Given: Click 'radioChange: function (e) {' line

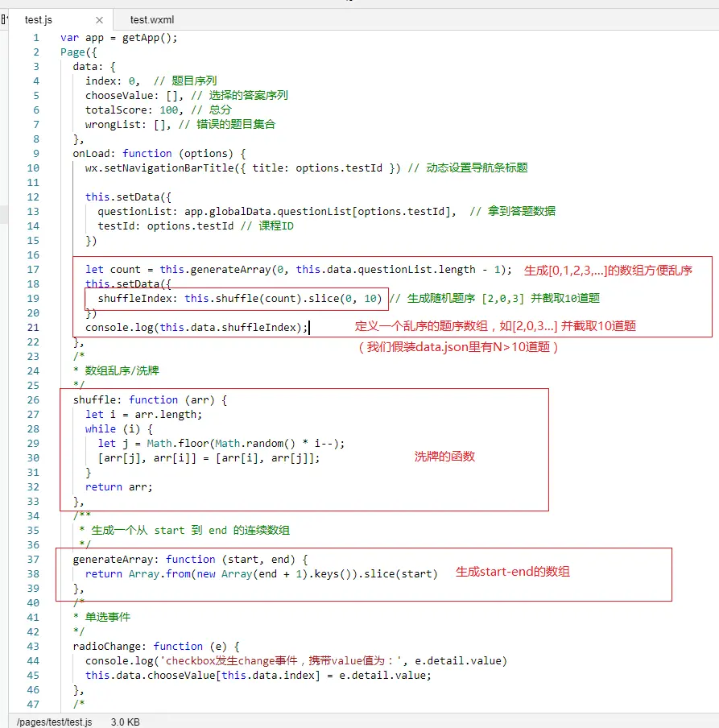Looking at the screenshot, I should pos(156,647).
